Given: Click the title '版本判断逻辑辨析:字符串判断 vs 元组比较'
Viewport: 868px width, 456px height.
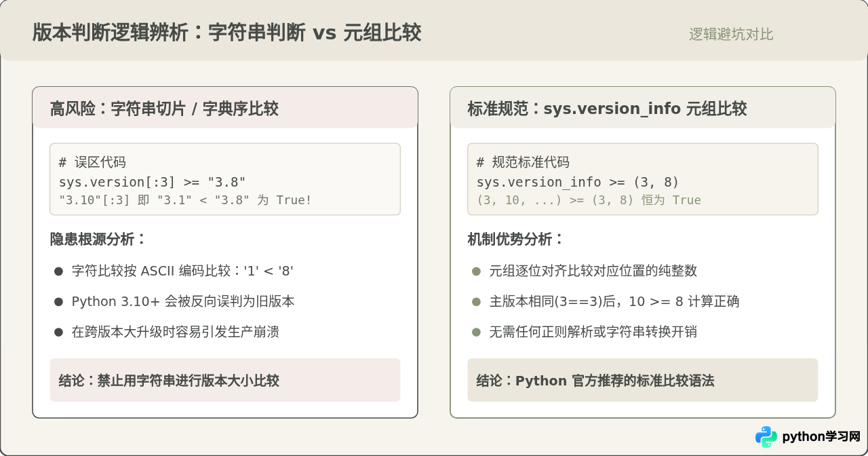Looking at the screenshot, I should pos(226,33).
